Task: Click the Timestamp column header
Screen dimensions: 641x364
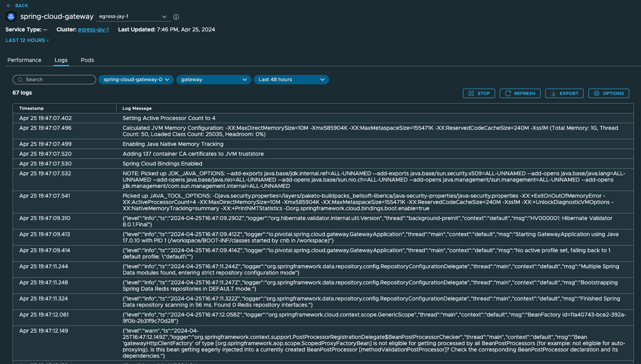Action: coord(31,108)
